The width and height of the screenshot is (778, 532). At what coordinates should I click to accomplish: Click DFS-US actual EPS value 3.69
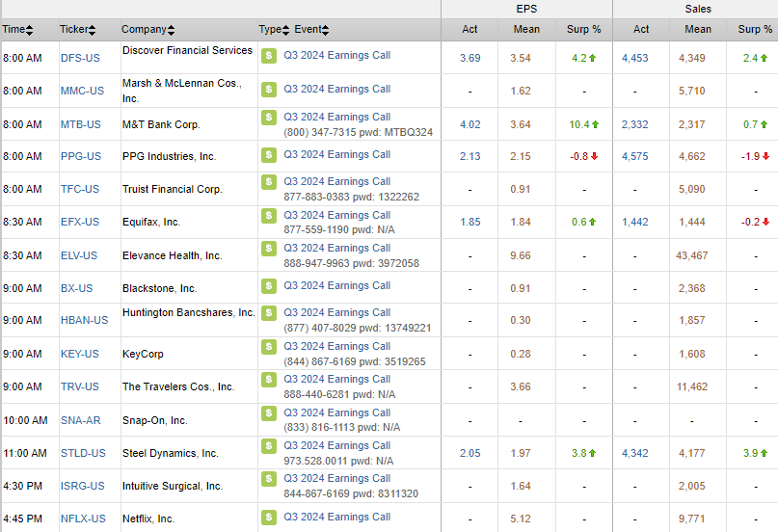(x=469, y=58)
